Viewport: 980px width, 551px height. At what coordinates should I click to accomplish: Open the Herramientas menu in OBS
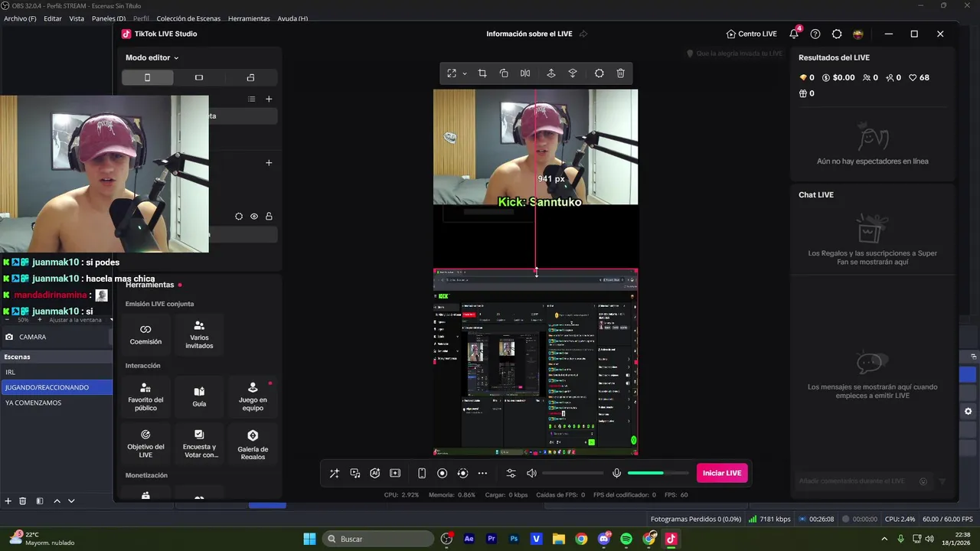tap(249, 18)
